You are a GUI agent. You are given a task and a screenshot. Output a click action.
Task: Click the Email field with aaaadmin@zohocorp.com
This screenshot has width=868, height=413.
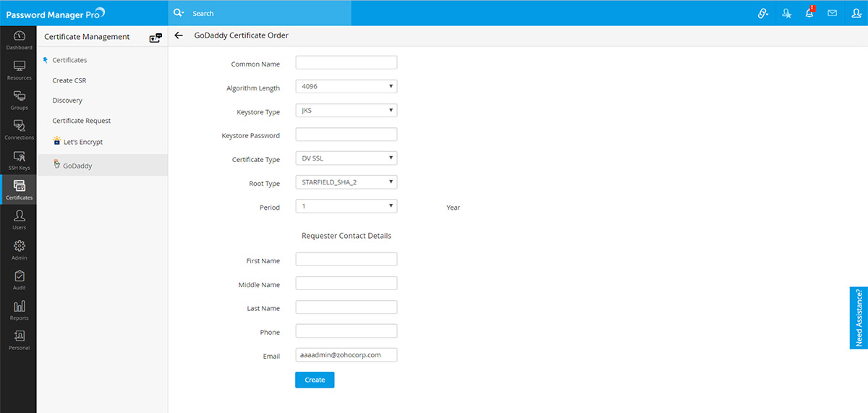pyautogui.click(x=346, y=355)
